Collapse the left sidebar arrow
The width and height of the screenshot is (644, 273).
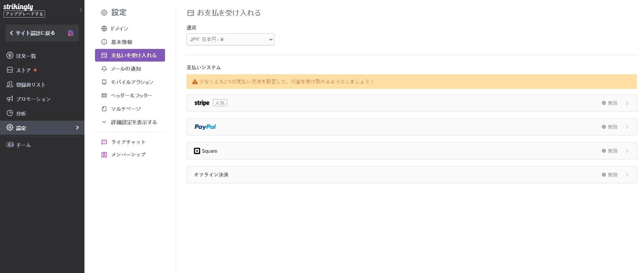click(x=81, y=10)
